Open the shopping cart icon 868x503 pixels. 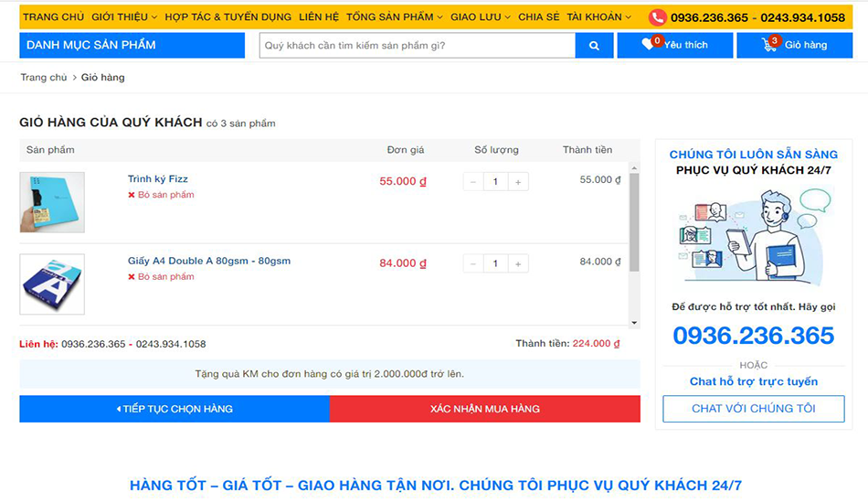click(769, 45)
